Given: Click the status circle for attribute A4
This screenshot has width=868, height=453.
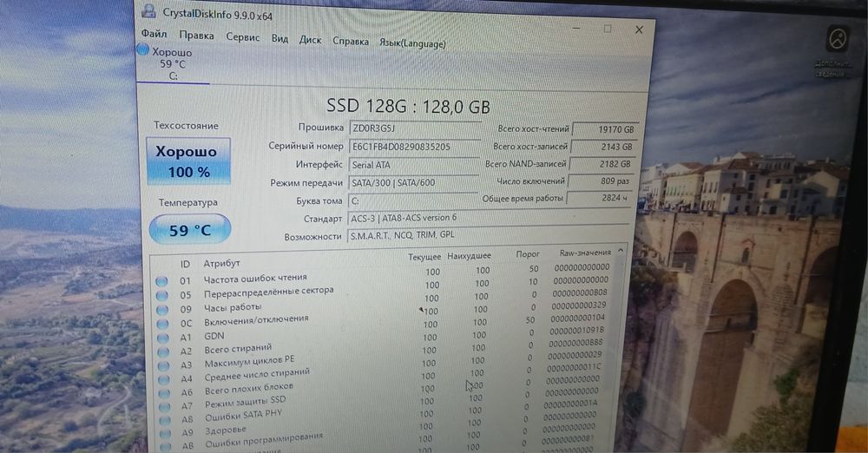Looking at the screenshot, I should [x=164, y=380].
